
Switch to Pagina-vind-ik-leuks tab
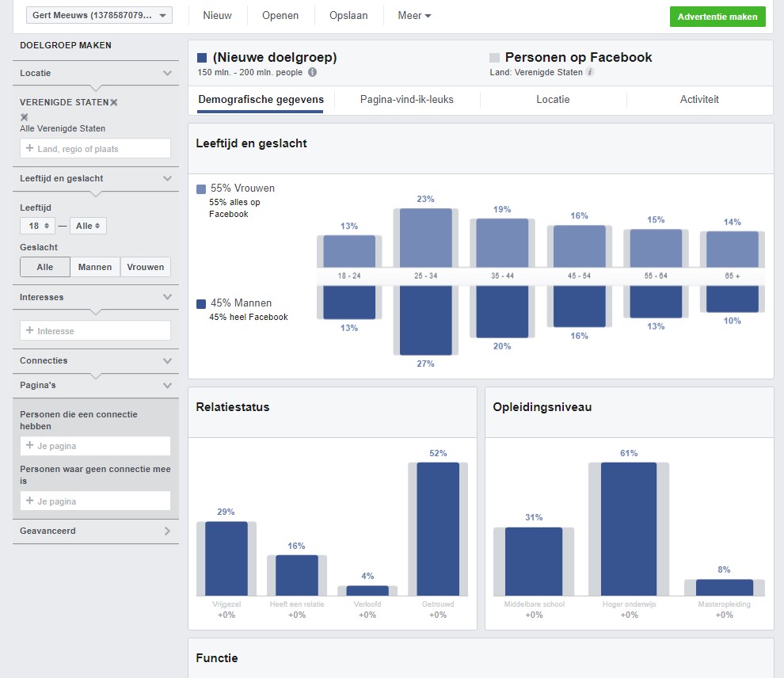coord(406,100)
